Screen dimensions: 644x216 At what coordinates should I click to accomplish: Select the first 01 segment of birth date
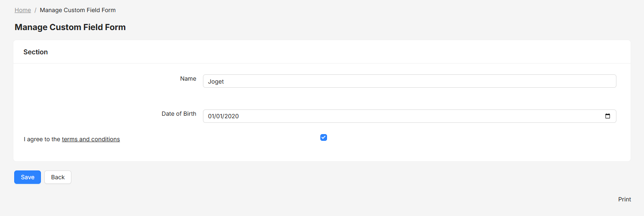(211, 116)
